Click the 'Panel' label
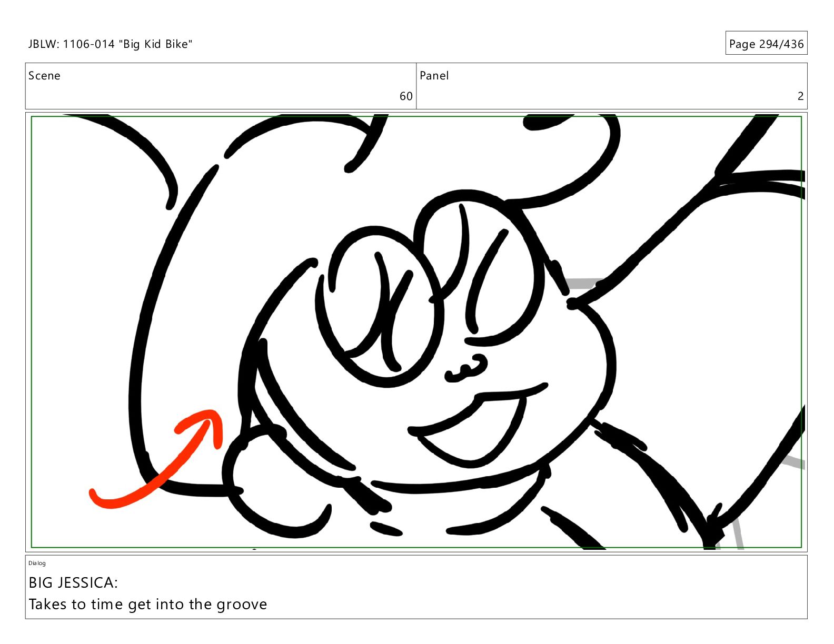 (434, 76)
